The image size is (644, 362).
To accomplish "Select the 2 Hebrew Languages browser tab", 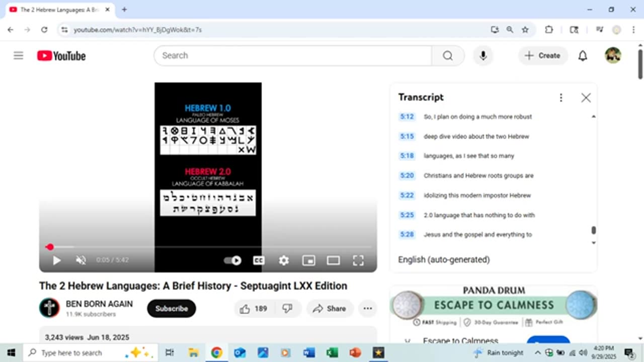I will [x=59, y=10].
